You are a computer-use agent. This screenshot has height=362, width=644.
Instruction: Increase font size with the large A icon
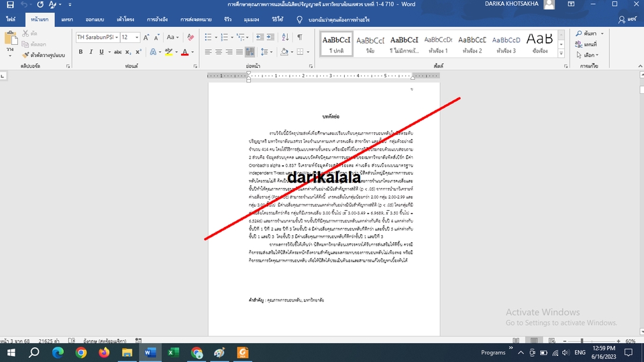tap(146, 38)
